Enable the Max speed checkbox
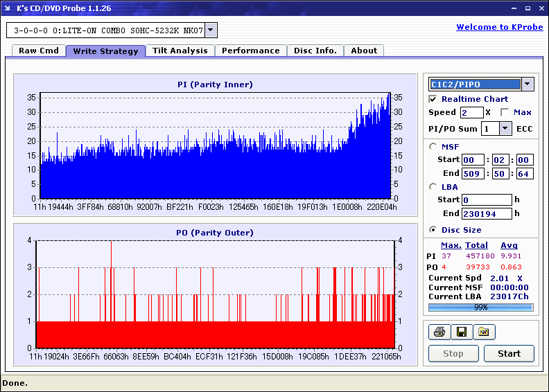 tap(505, 112)
